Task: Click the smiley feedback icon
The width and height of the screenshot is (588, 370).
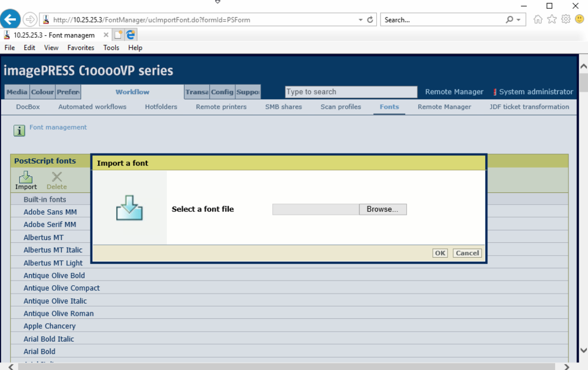Action: coord(579,19)
